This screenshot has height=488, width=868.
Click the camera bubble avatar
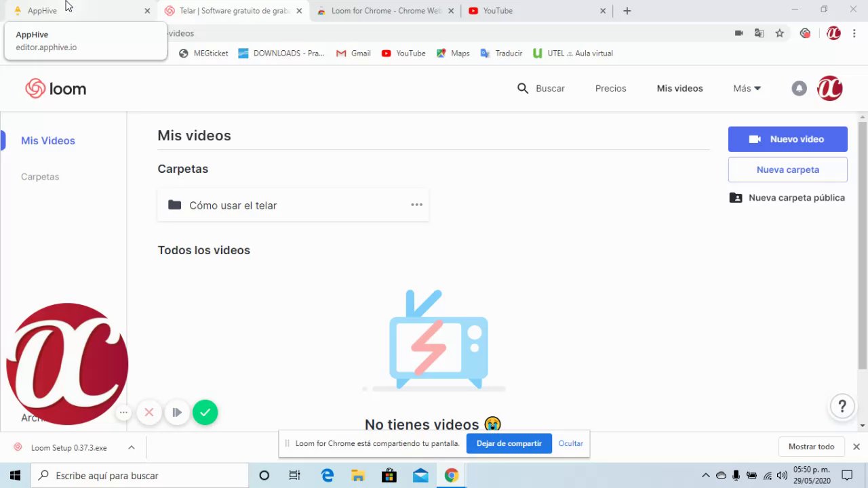66,364
